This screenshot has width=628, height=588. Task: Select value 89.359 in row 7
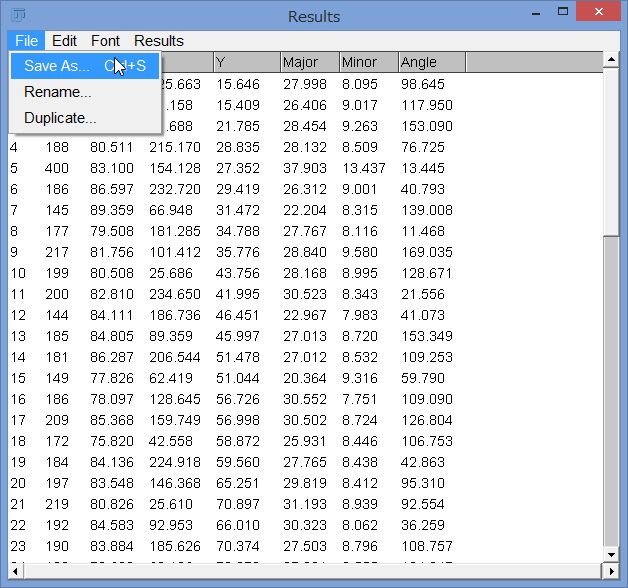click(x=112, y=210)
